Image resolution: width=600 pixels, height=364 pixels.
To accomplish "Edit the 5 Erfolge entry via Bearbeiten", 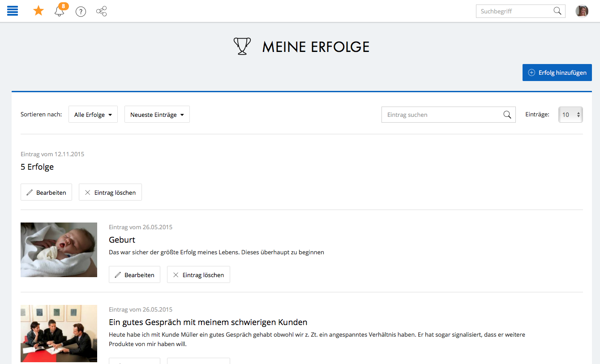I will coord(46,192).
